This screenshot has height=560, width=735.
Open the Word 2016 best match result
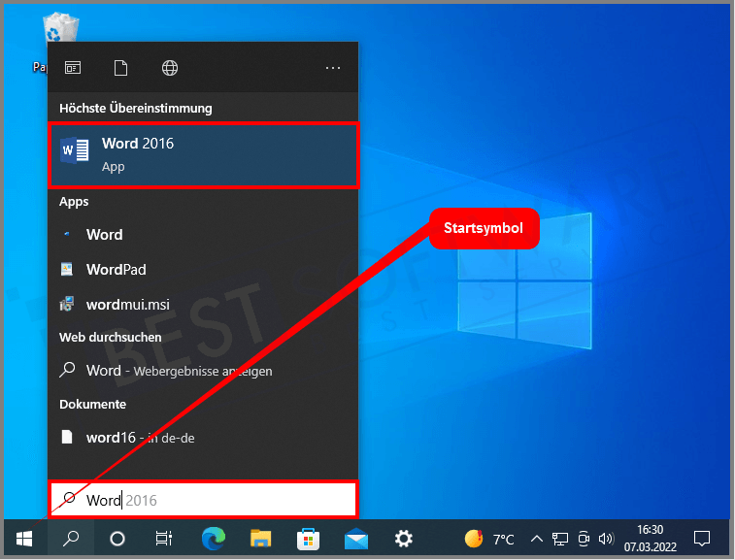click(204, 154)
